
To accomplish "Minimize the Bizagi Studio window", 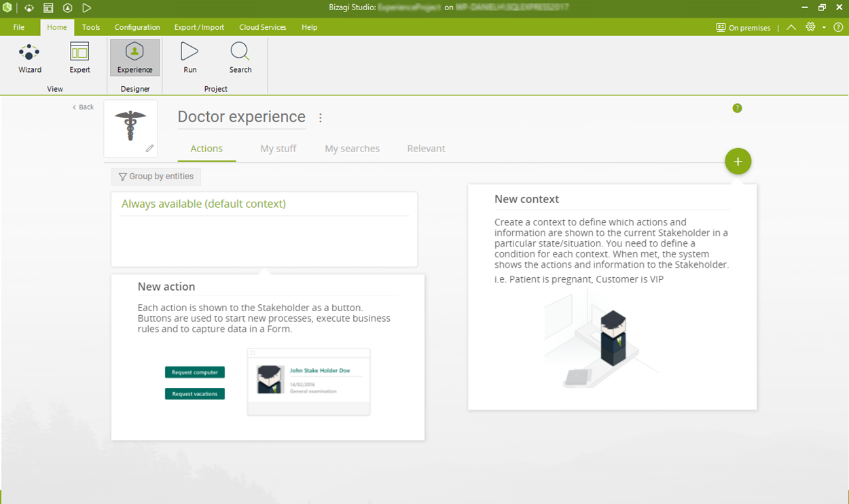I will pos(804,8).
